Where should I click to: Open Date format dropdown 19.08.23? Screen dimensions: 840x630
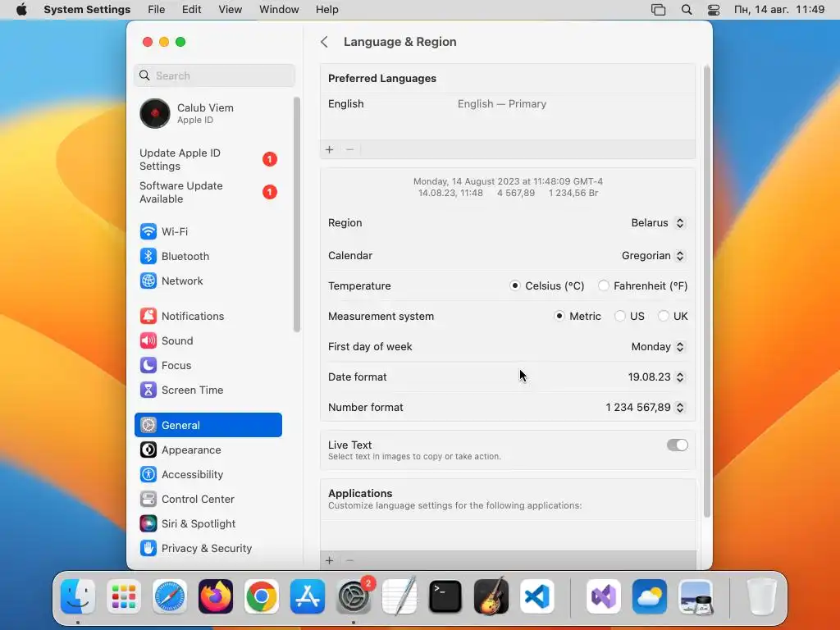656,377
